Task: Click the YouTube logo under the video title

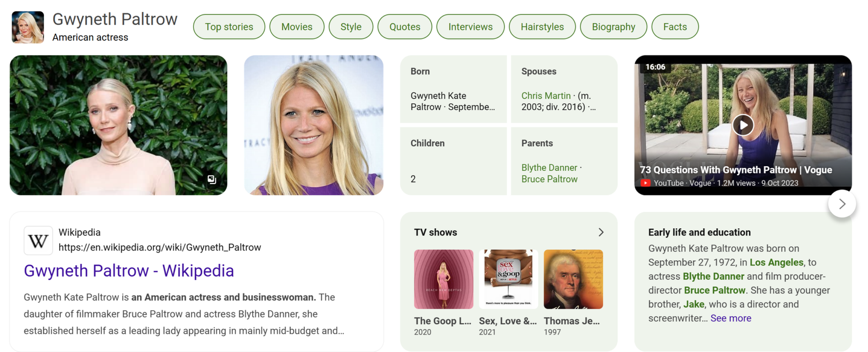Action: [x=645, y=183]
